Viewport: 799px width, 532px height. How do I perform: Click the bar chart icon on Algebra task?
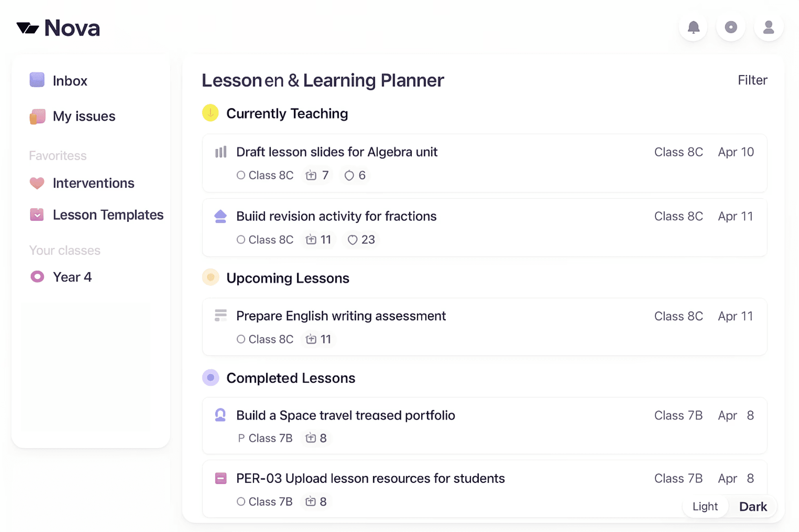coord(221,152)
